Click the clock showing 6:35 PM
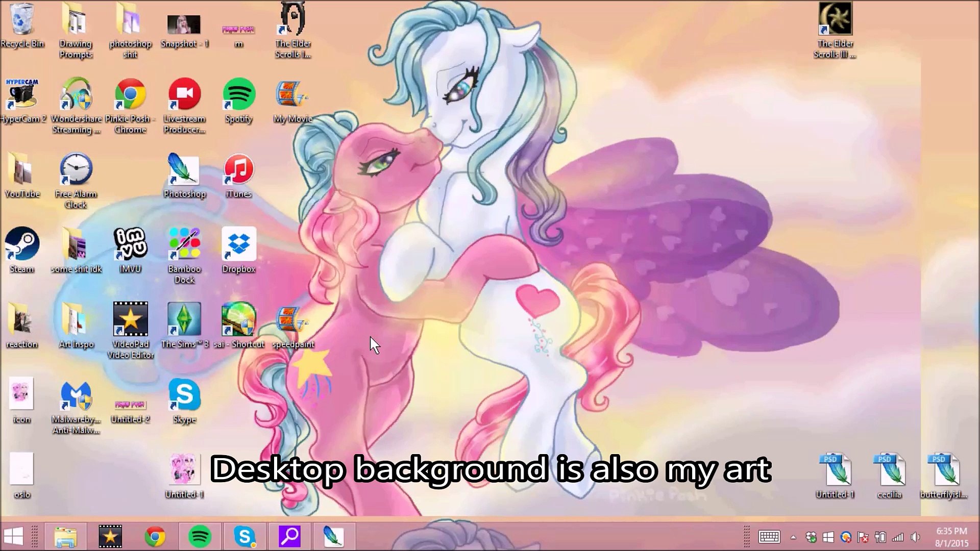The height and width of the screenshot is (551, 980). pos(951,537)
